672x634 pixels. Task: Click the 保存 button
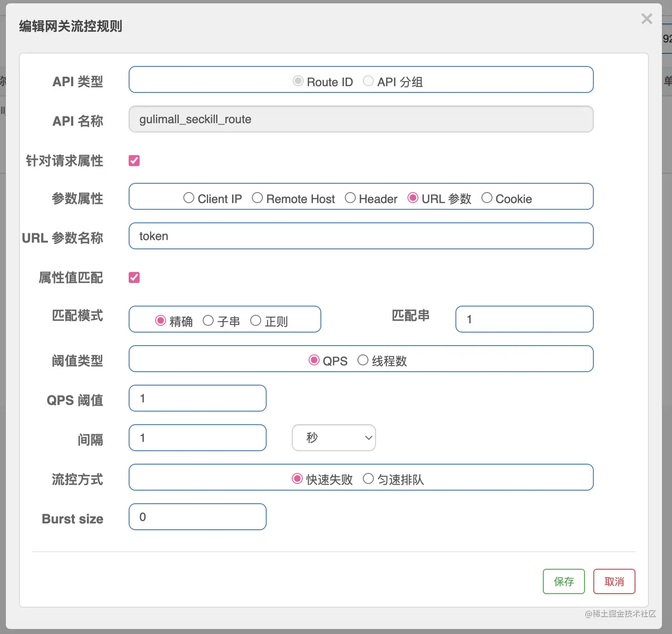564,581
